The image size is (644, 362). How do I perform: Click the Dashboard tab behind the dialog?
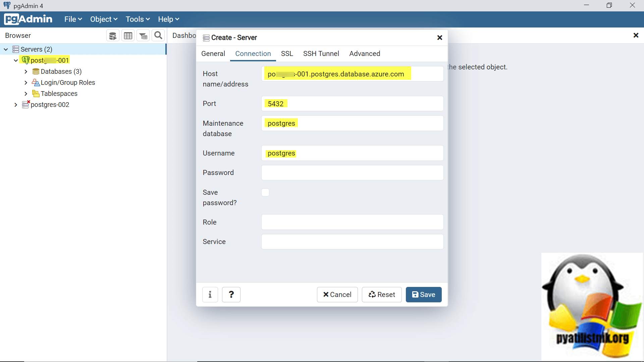pos(184,36)
